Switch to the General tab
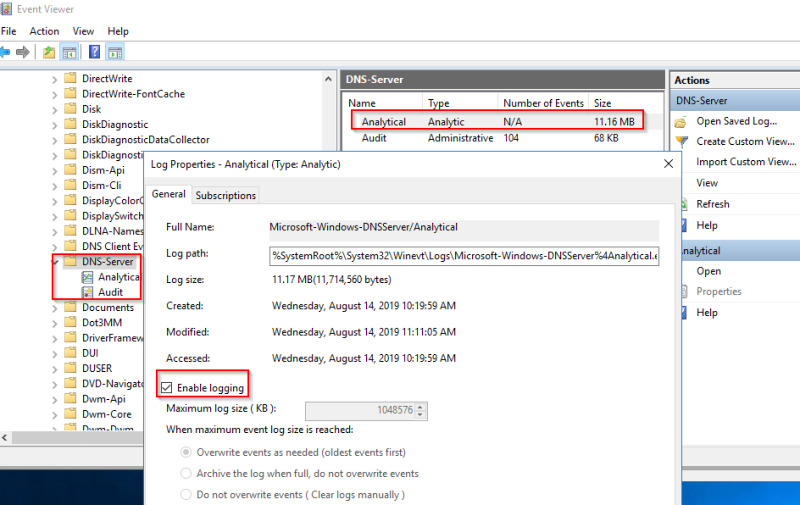Image resolution: width=800 pixels, height=505 pixels. tap(168, 194)
